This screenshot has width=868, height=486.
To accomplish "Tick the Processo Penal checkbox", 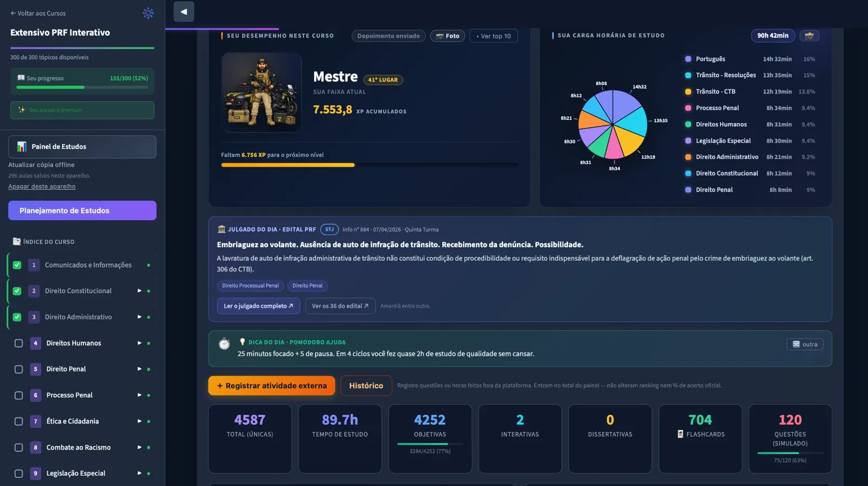I will tap(18, 395).
